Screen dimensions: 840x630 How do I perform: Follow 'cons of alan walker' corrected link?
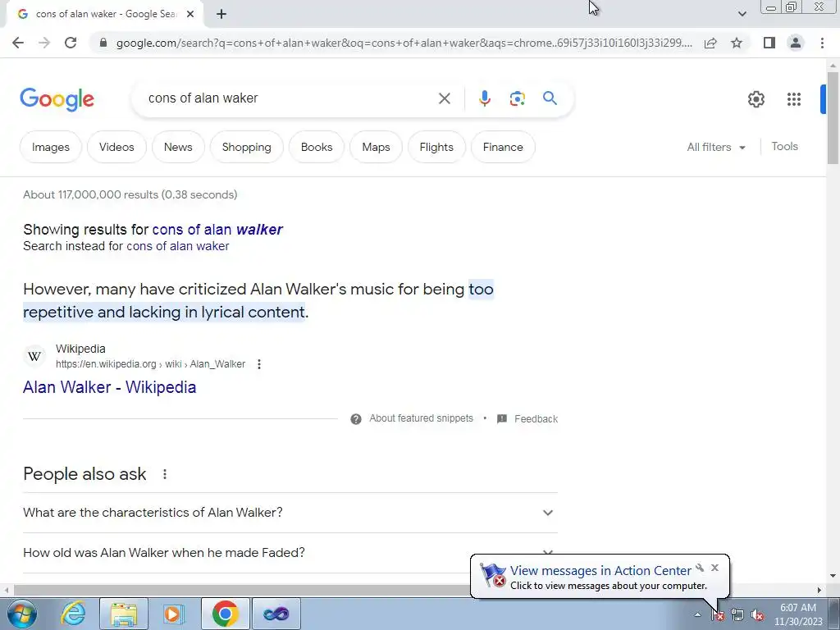(217, 230)
